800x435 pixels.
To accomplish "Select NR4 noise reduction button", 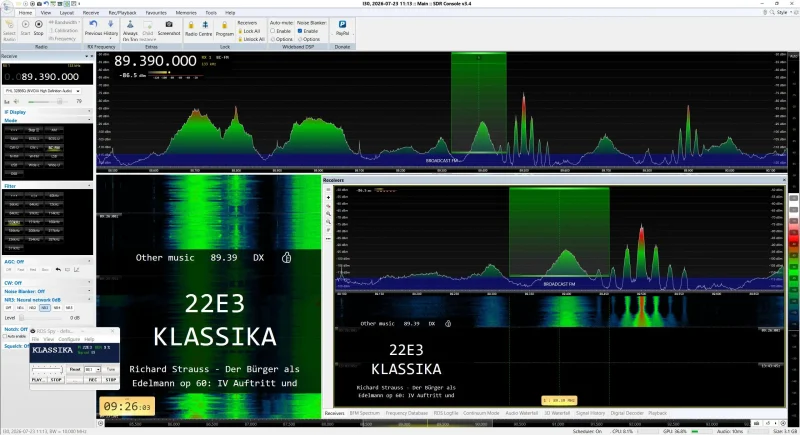I will click(x=57, y=308).
